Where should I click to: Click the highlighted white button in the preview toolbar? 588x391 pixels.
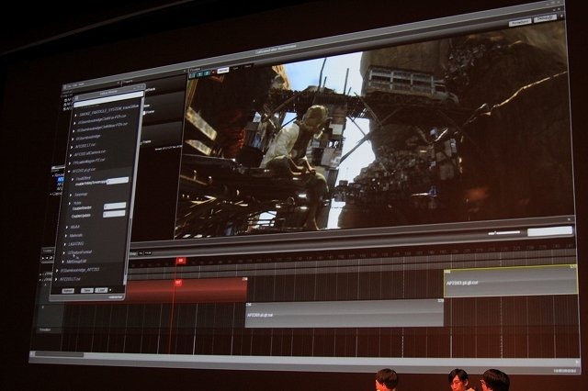[222, 70]
